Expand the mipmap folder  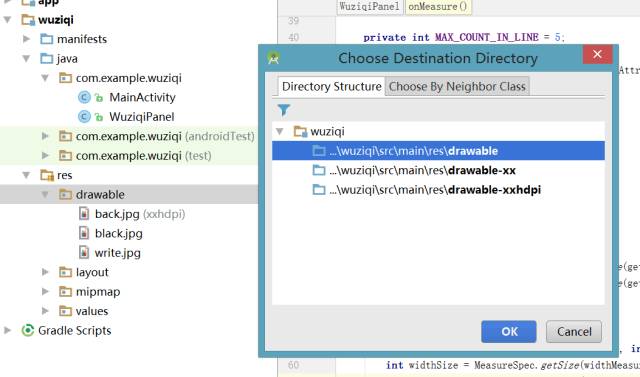pos(45,292)
